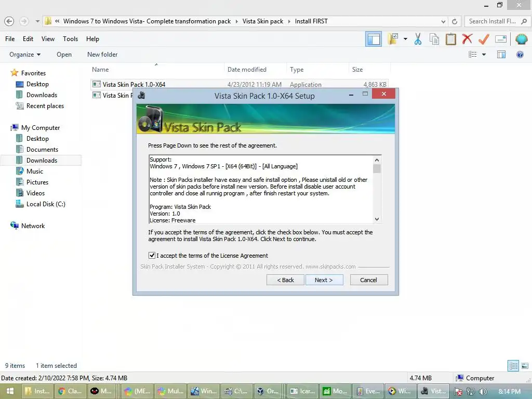Toggle the preview pane icon
This screenshot has height=399, width=532.
point(501,54)
